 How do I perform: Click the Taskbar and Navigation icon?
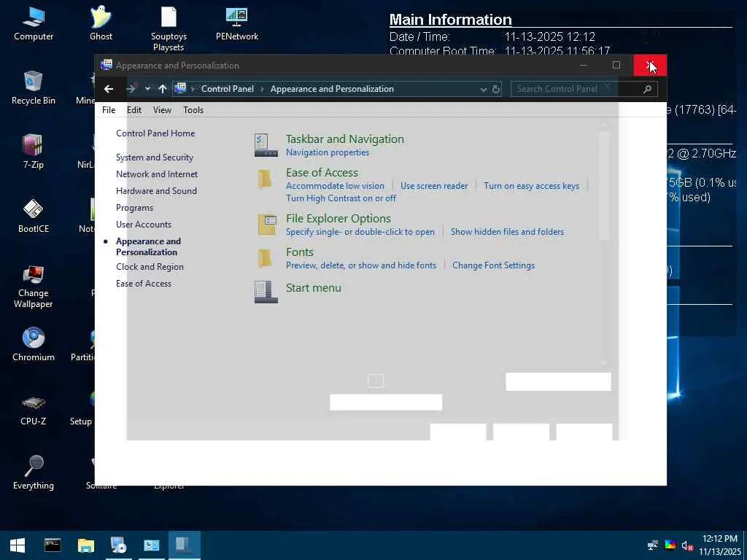click(x=266, y=145)
